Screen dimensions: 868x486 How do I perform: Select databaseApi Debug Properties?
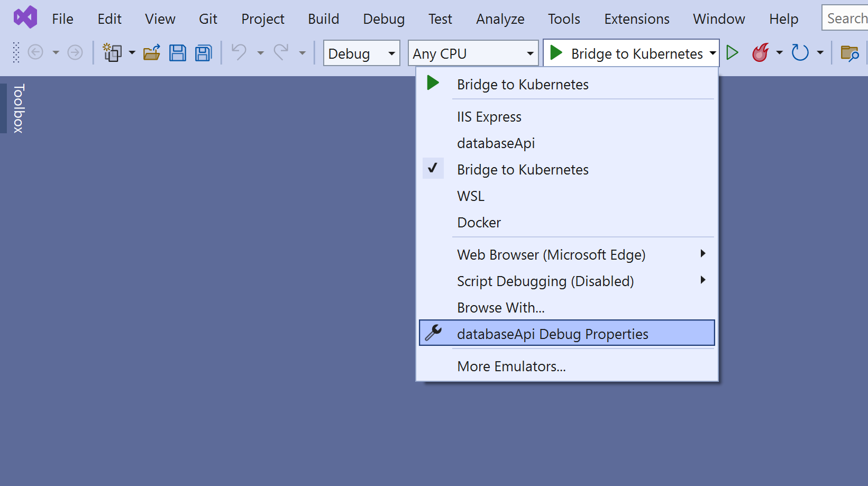pyautogui.click(x=552, y=334)
